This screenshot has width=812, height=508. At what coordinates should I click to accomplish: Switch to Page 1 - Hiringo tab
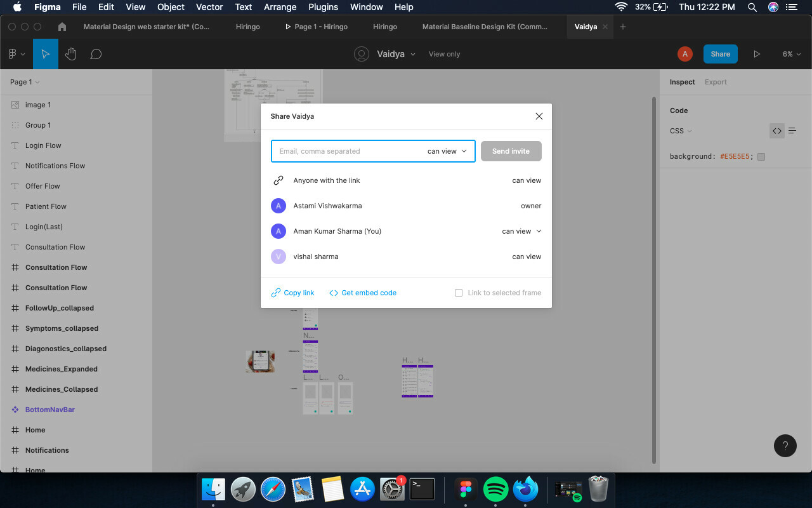(x=316, y=27)
